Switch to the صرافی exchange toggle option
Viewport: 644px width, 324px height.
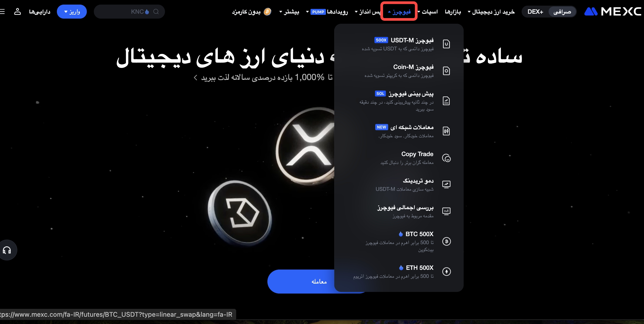562,12
